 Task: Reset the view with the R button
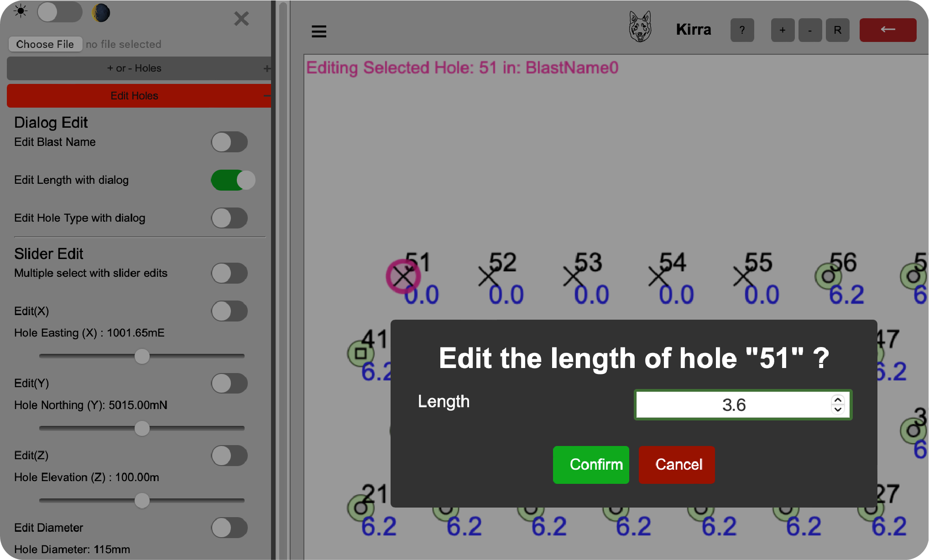point(837,30)
